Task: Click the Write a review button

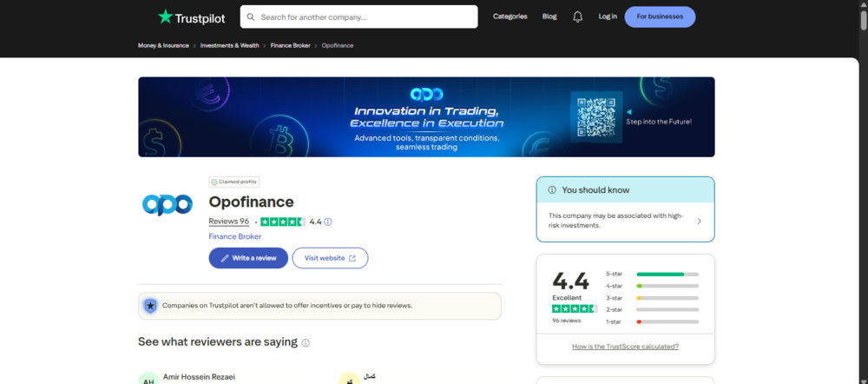Action: click(x=248, y=258)
